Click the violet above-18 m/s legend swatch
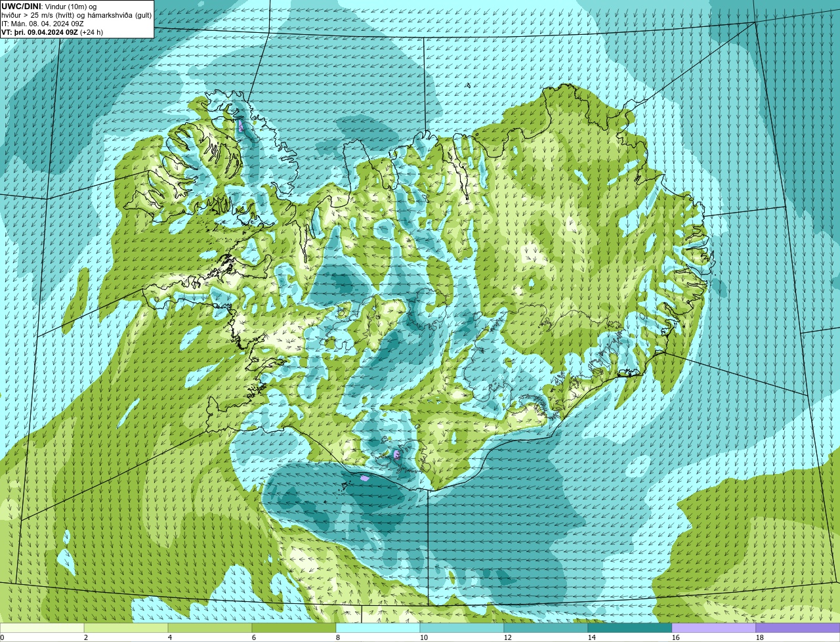The width and height of the screenshot is (840, 642). [x=798, y=628]
